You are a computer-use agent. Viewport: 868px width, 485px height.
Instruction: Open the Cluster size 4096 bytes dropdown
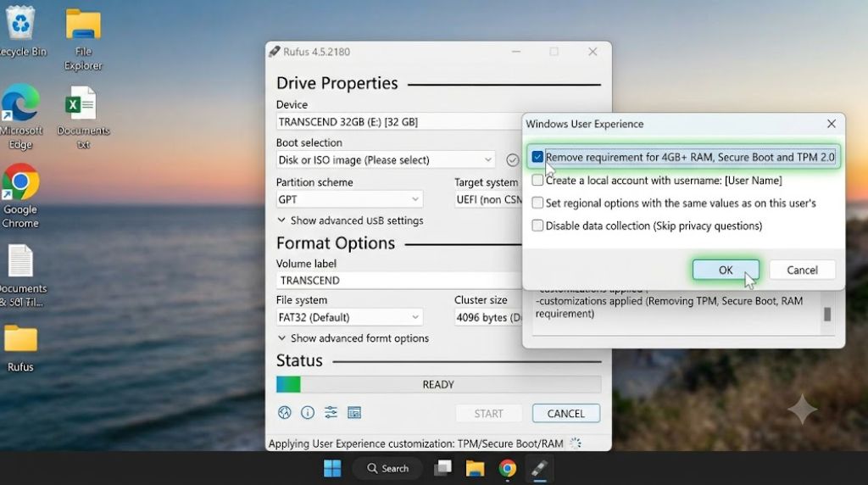pos(488,317)
